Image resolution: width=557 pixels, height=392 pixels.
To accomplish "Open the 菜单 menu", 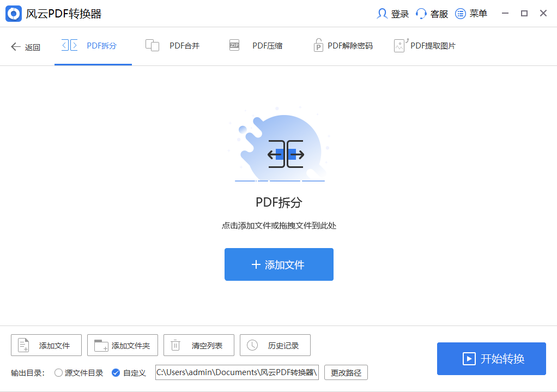I will (478, 14).
